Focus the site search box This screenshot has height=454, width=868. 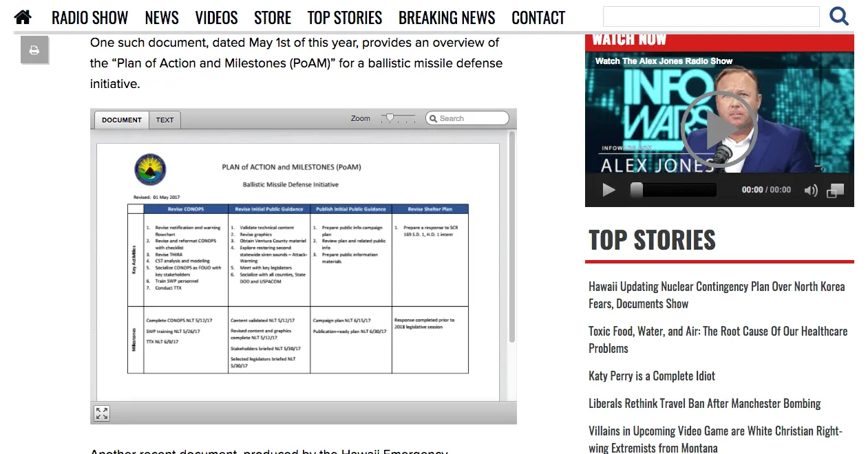point(711,17)
